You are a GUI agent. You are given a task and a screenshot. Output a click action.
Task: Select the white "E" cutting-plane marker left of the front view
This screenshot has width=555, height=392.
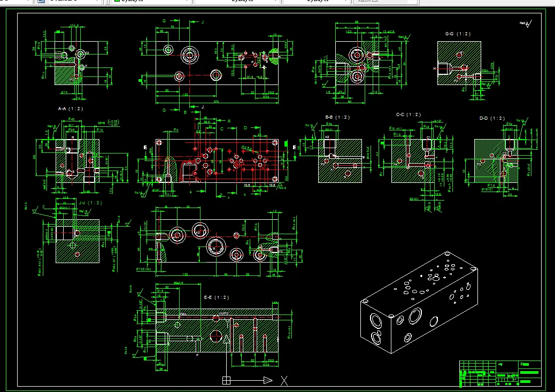point(145,147)
